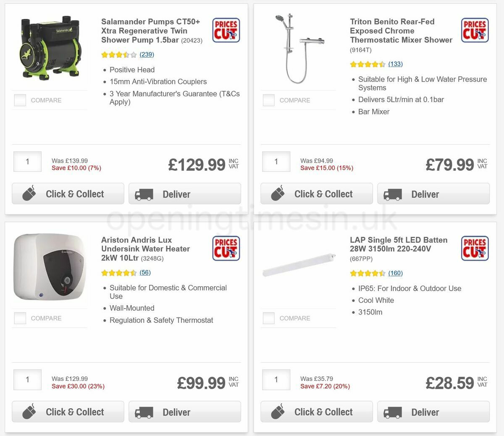Click the Prices Cut badge on LAP LED Batten
The height and width of the screenshot is (436, 504).
475,248
